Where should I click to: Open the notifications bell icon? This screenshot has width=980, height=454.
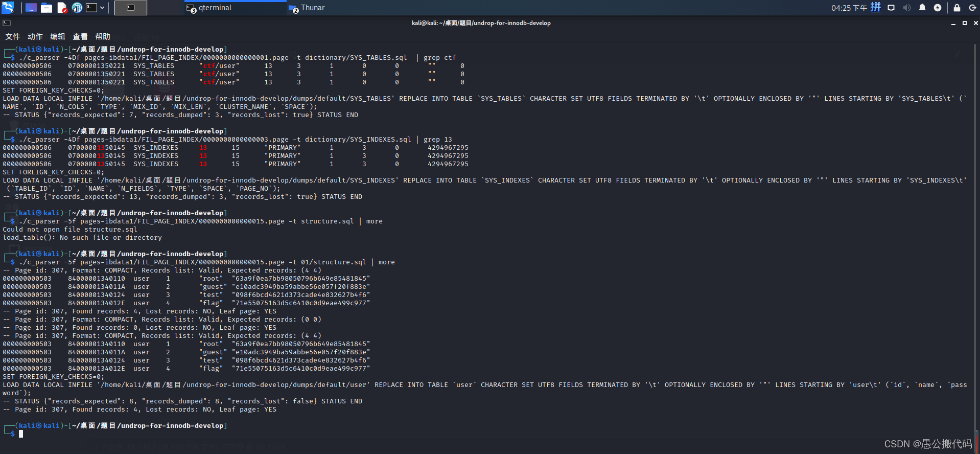[922, 8]
